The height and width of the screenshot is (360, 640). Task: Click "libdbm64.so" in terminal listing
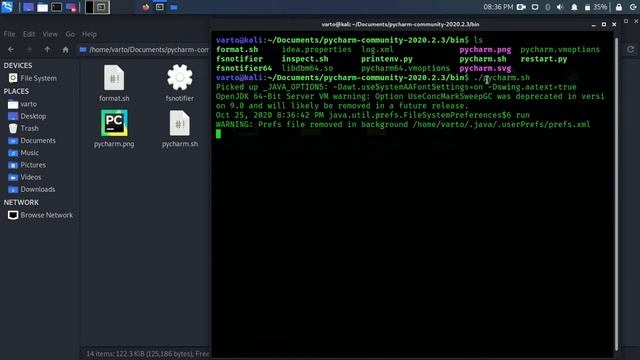coord(307,69)
